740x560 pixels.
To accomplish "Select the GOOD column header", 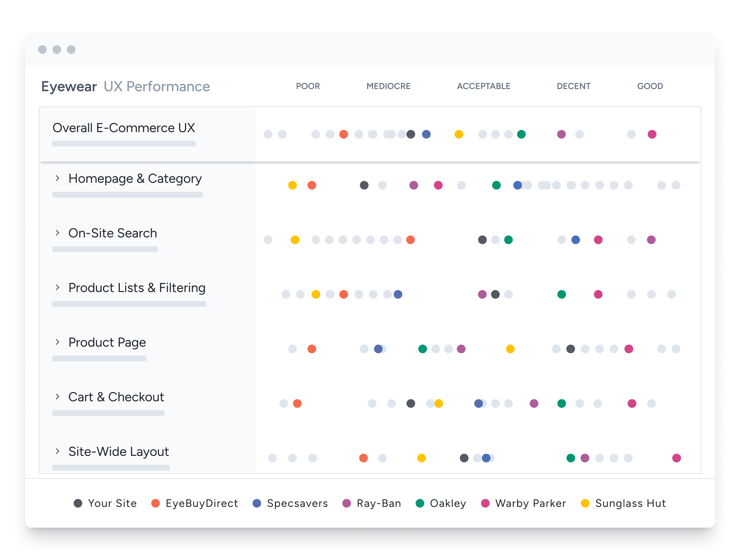I will coord(650,86).
